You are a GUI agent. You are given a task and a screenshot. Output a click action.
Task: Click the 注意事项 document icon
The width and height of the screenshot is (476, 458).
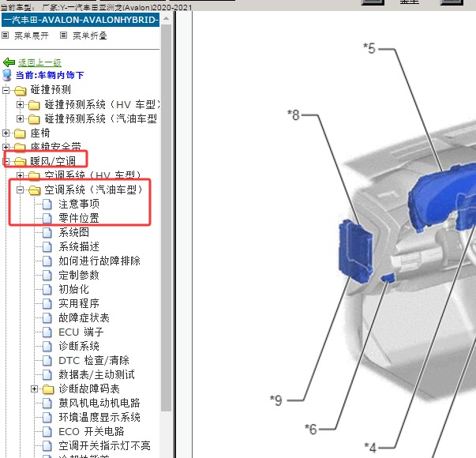point(47,204)
